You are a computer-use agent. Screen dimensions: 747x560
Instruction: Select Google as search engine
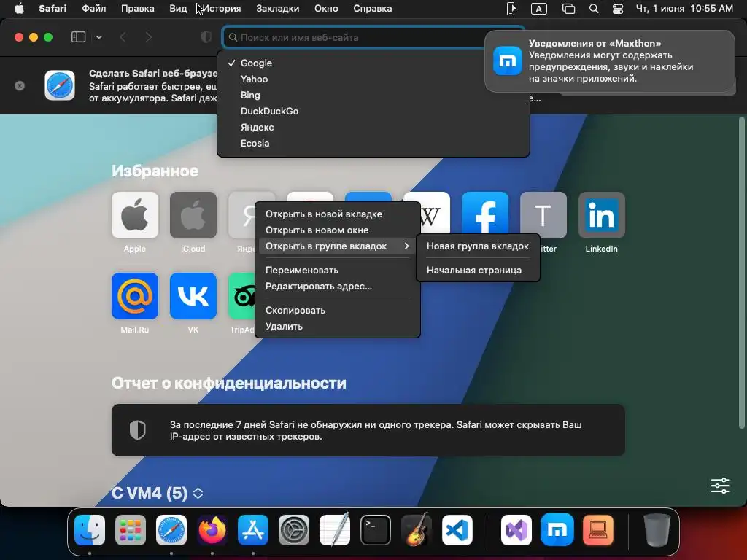[x=373, y=63]
